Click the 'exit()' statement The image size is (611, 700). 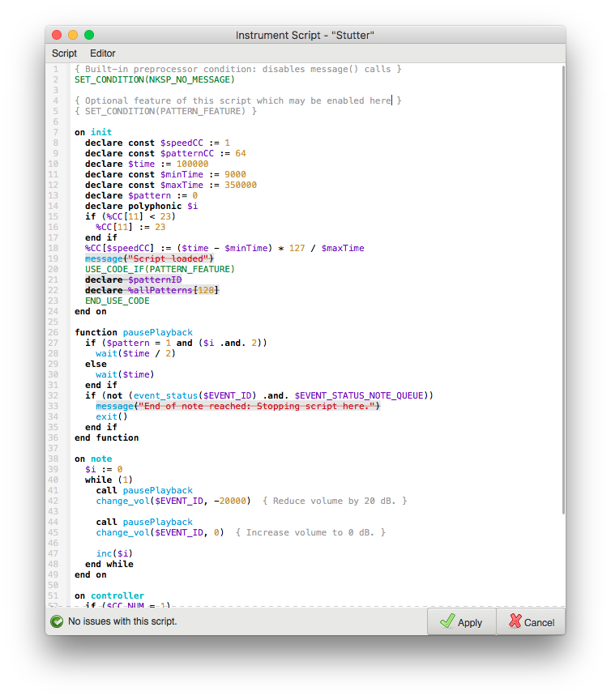pyautogui.click(x=112, y=416)
